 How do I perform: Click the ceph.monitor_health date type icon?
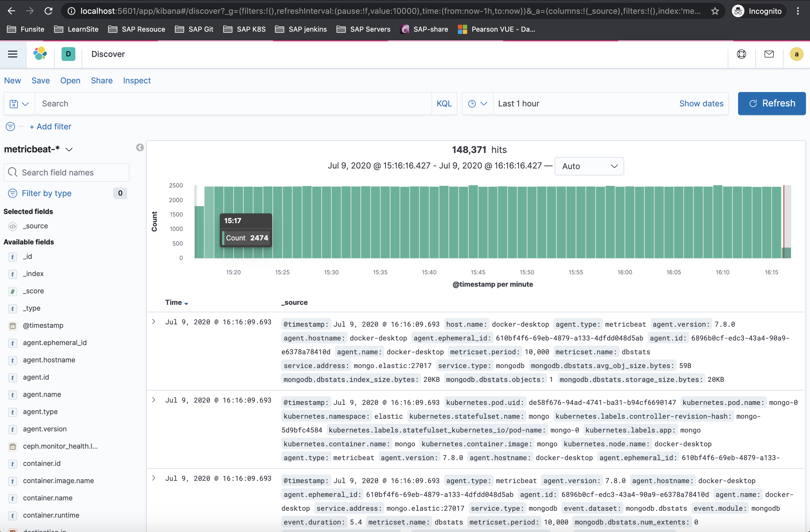point(13,447)
